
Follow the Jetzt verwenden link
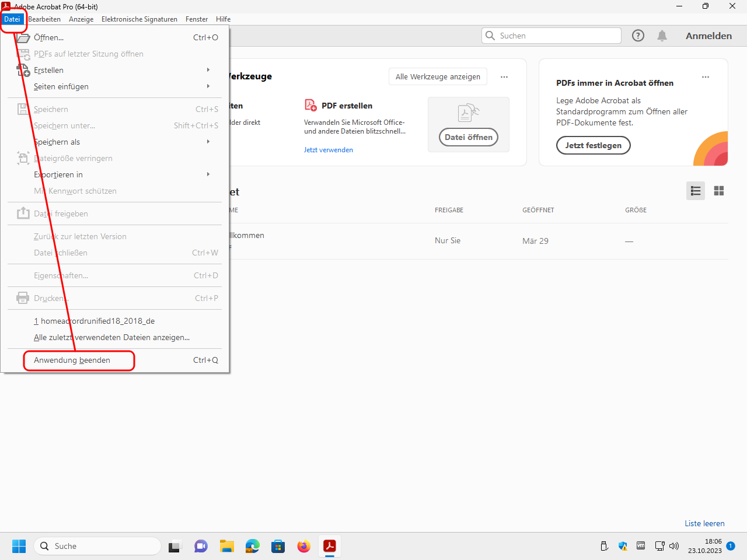(x=328, y=150)
